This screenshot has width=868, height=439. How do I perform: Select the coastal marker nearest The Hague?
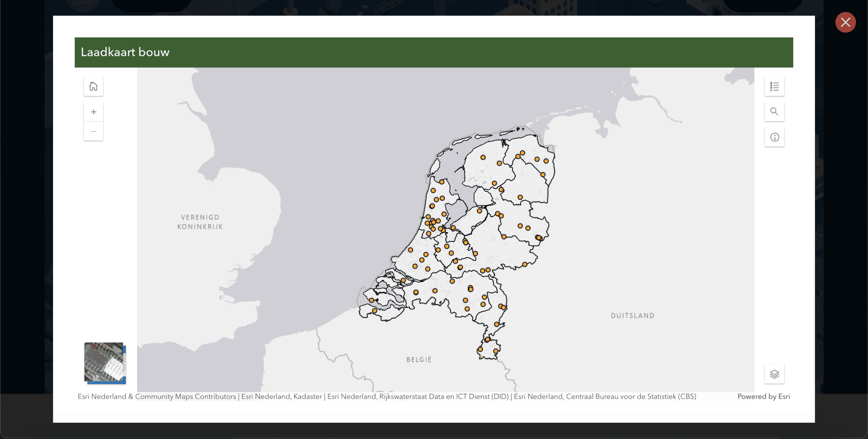tap(410, 250)
